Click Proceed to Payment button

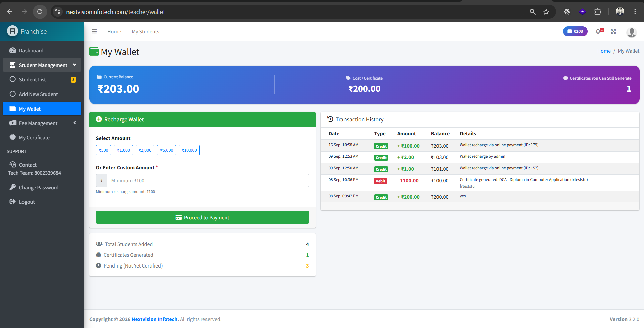(x=202, y=217)
